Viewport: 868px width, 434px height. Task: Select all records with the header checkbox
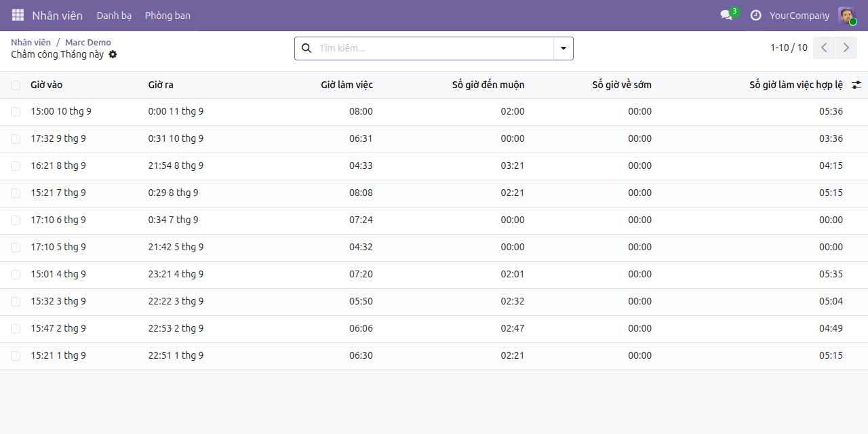[x=16, y=85]
